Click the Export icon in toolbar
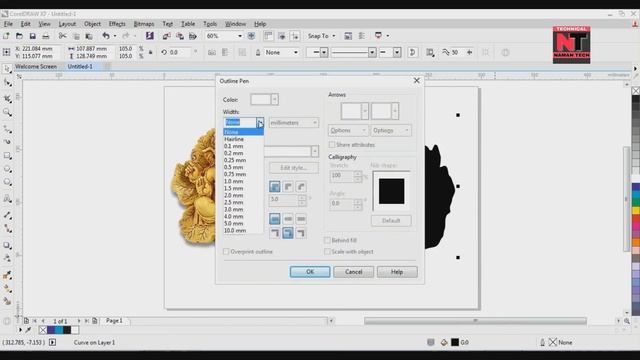640x360 pixels. coord(180,36)
